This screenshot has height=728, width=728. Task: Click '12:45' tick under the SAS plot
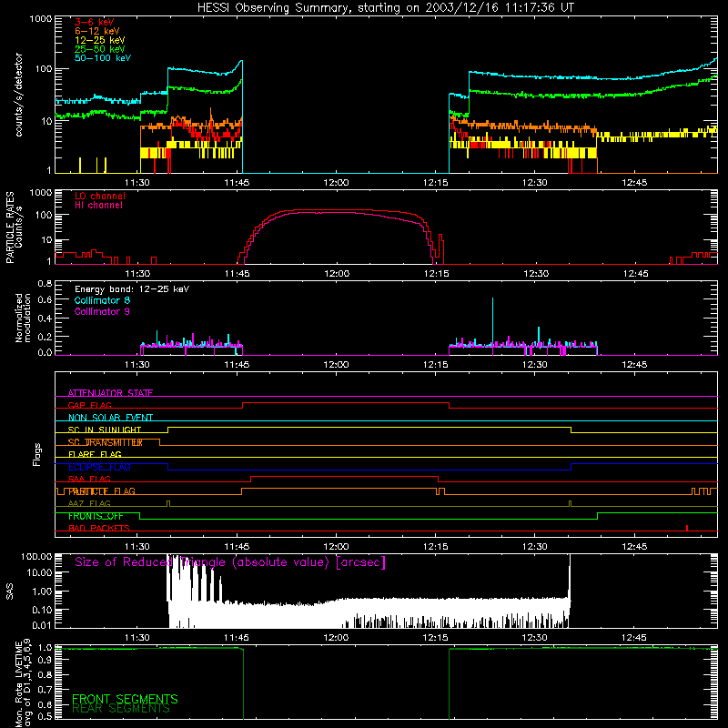tap(633, 638)
